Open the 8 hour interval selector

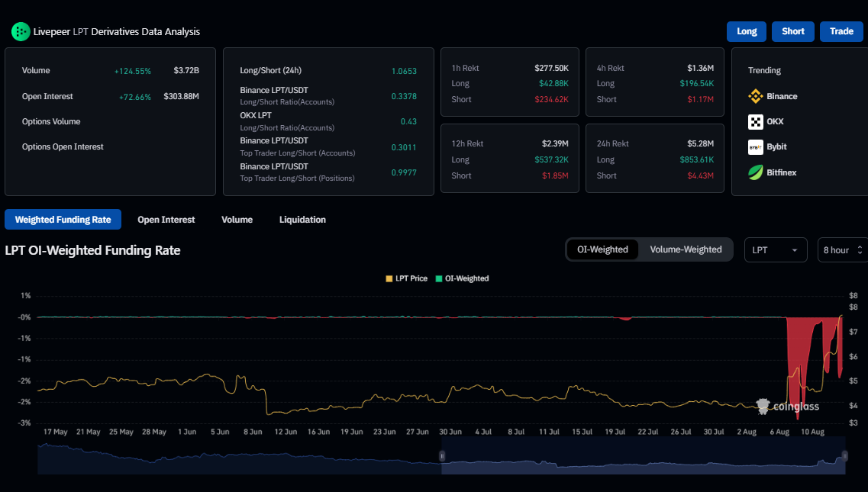(842, 250)
